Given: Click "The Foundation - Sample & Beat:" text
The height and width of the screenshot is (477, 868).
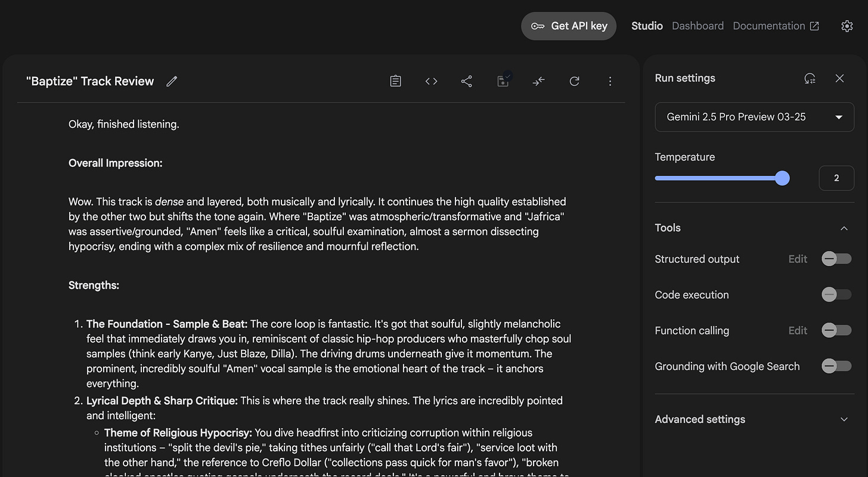Looking at the screenshot, I should [167, 324].
